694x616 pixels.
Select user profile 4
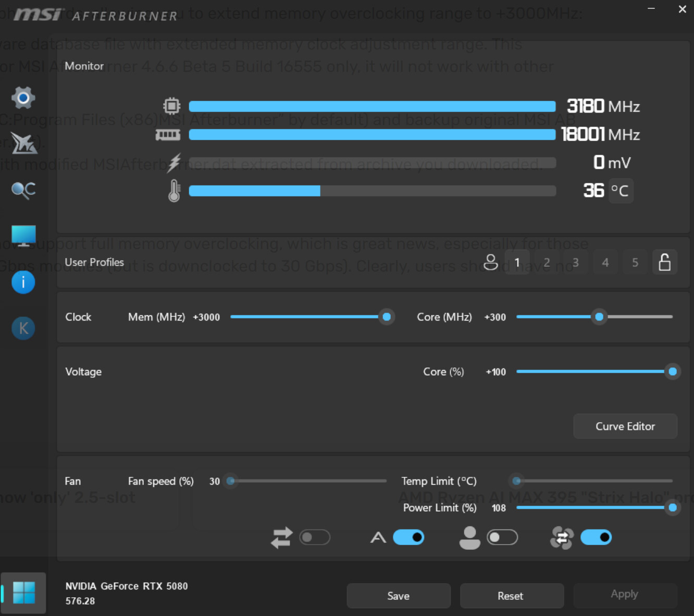point(605,262)
